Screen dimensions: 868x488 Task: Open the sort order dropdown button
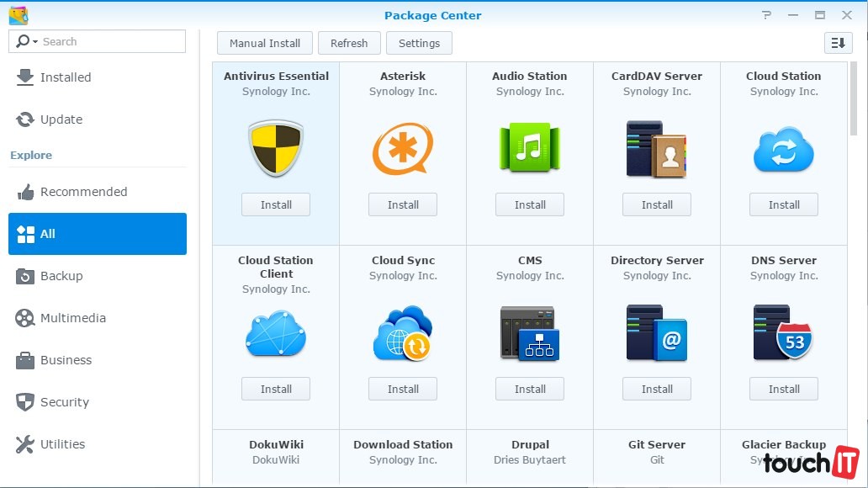(838, 43)
